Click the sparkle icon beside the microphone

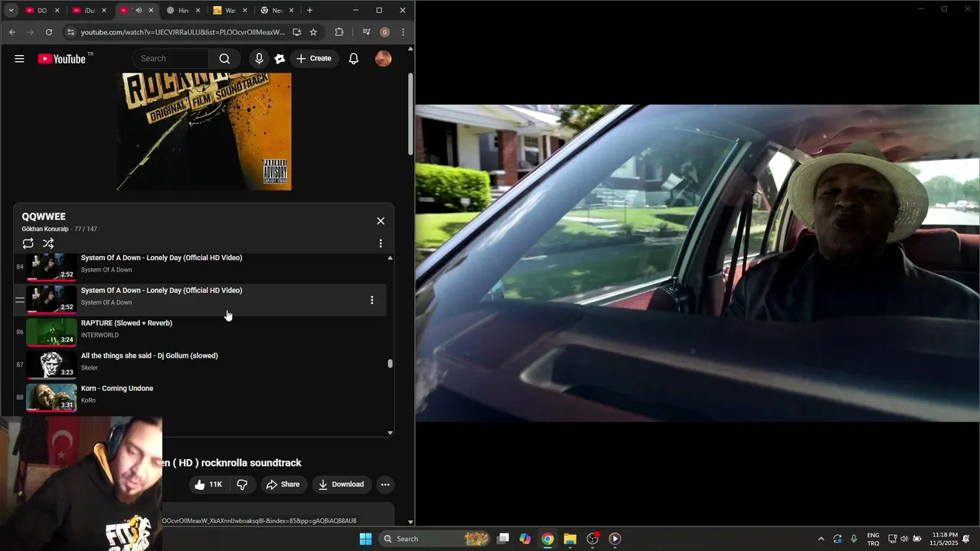(x=280, y=58)
